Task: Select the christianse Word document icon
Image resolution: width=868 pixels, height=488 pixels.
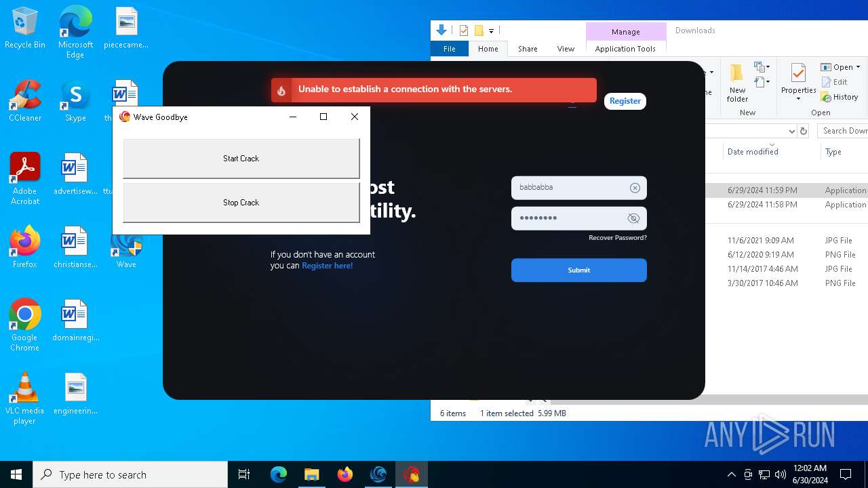Action: 75,248
